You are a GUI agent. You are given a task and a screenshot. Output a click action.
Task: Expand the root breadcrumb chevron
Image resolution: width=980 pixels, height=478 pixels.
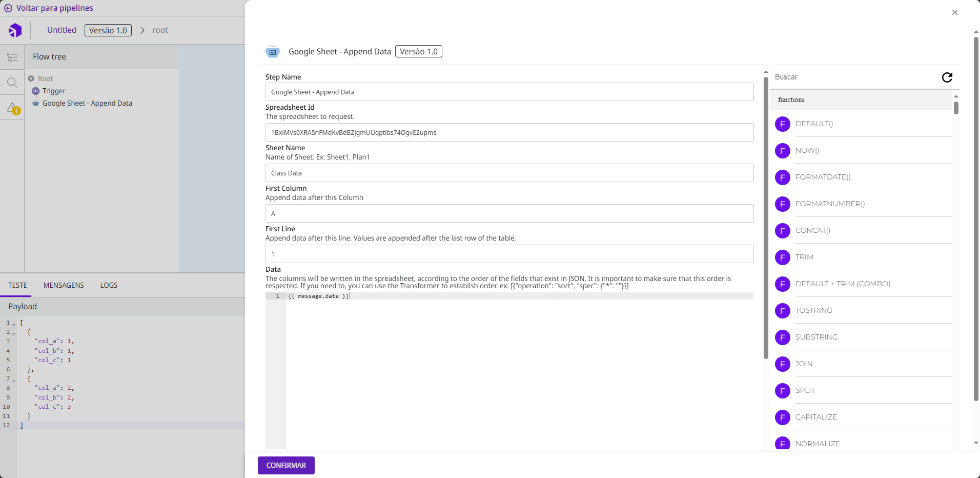(x=142, y=30)
